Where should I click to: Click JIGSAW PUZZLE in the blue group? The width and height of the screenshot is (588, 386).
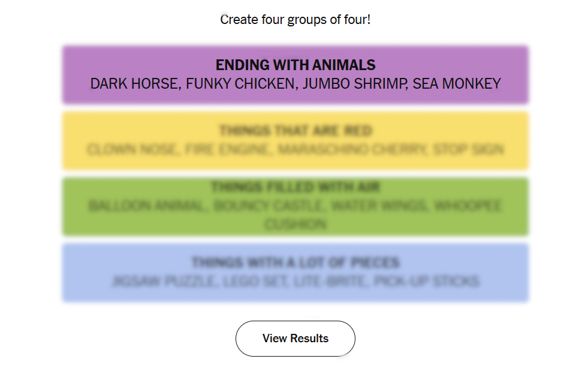(x=163, y=281)
